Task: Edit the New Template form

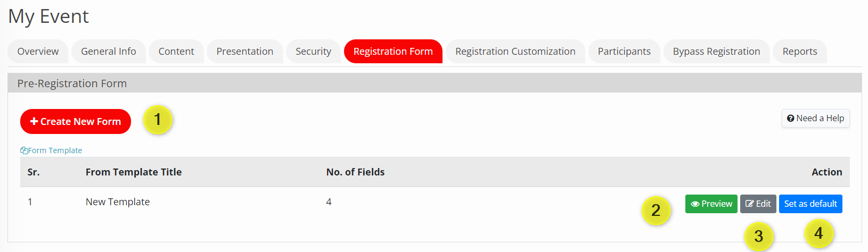Action: pyautogui.click(x=758, y=204)
